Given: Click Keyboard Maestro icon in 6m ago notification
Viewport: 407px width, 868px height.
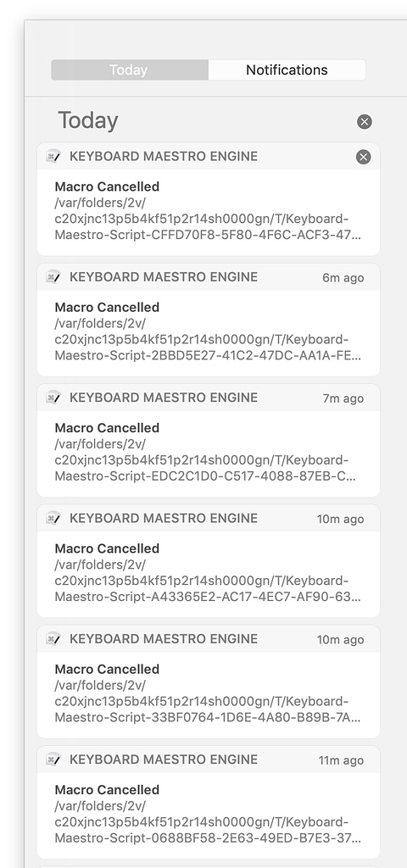Looking at the screenshot, I should pos(53,277).
